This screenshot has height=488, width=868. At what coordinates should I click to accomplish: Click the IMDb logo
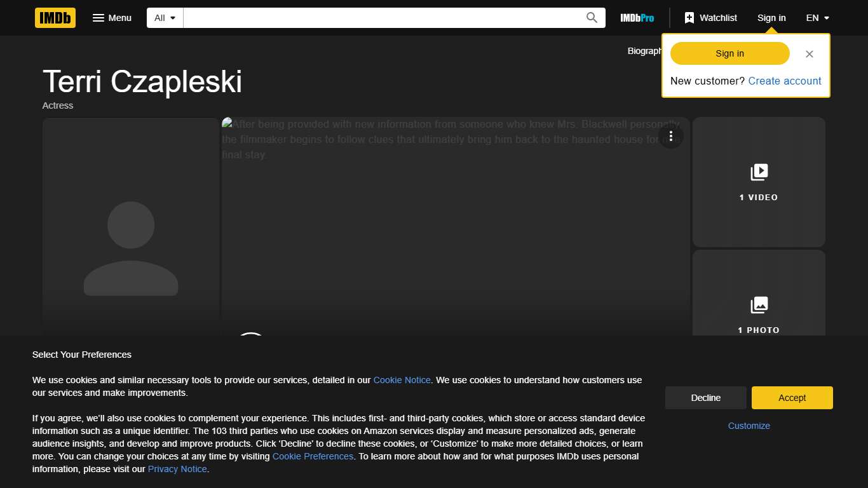tap(55, 18)
